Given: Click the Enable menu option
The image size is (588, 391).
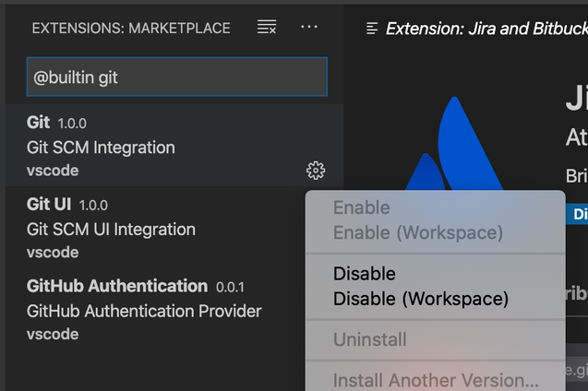Looking at the screenshot, I should [x=362, y=207].
